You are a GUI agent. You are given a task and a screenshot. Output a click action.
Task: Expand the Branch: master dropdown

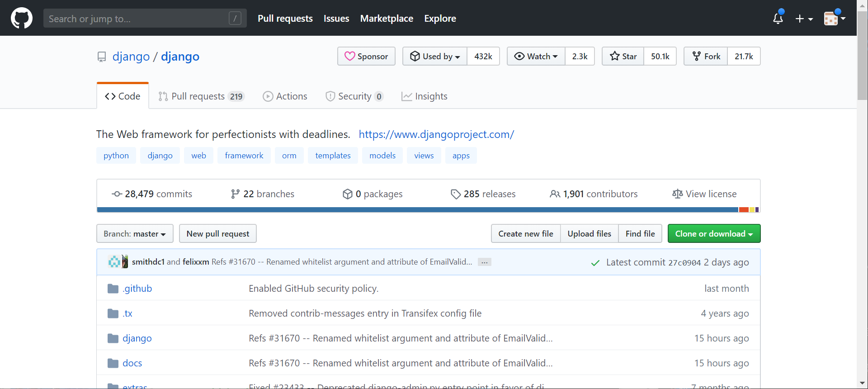pos(135,234)
